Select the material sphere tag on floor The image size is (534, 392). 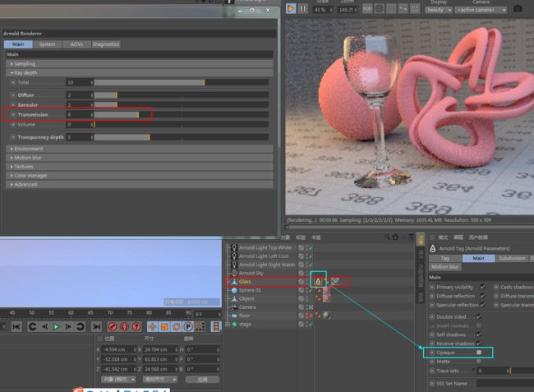coord(326,316)
